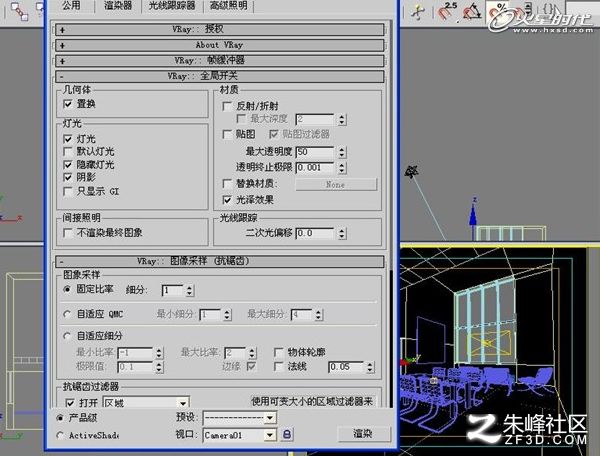This screenshot has width=600, height=456.
Task: Enable the 默认灯光 default lights checkbox
Action: point(68,151)
